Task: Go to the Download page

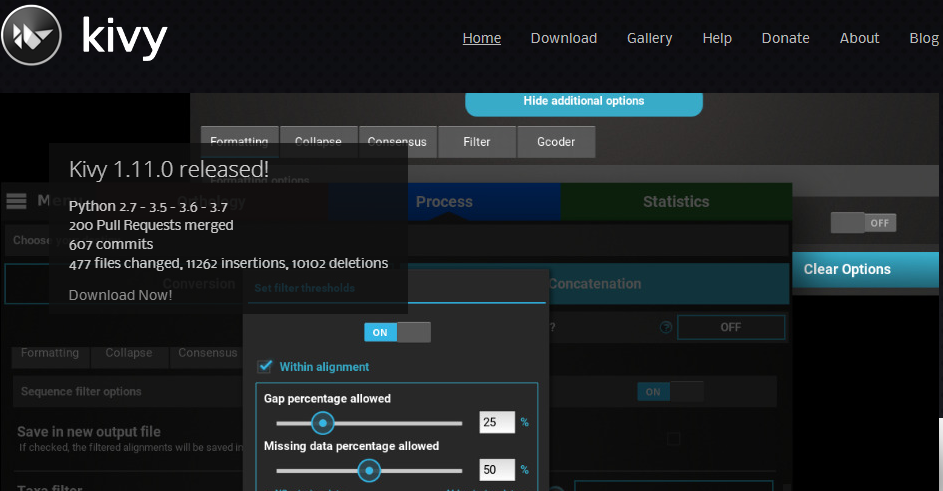Action: 564,38
